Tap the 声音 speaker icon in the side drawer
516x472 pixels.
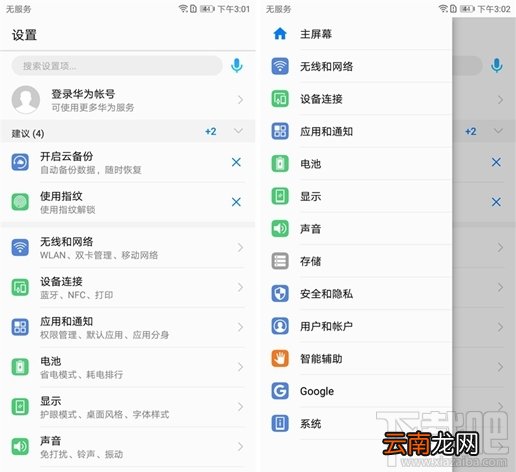280,229
